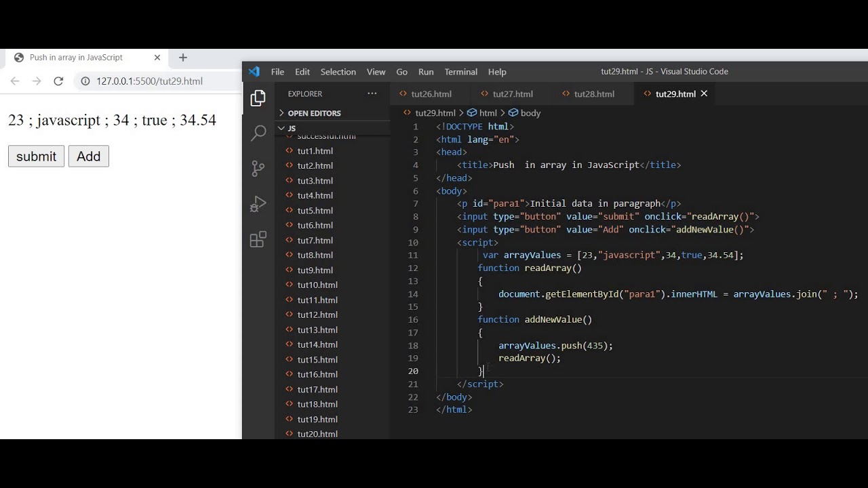Open the Help menu

[x=497, y=72]
